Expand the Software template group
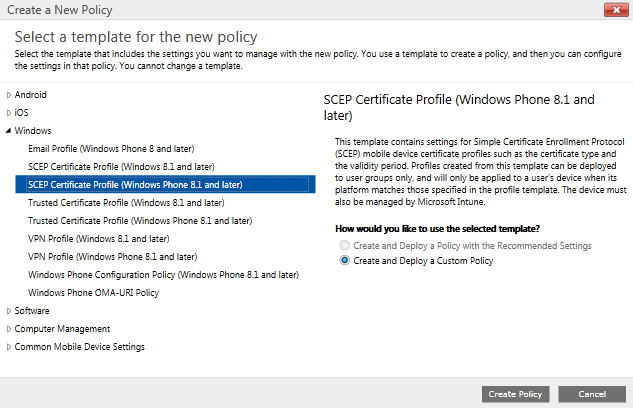The width and height of the screenshot is (633, 408). [x=10, y=311]
